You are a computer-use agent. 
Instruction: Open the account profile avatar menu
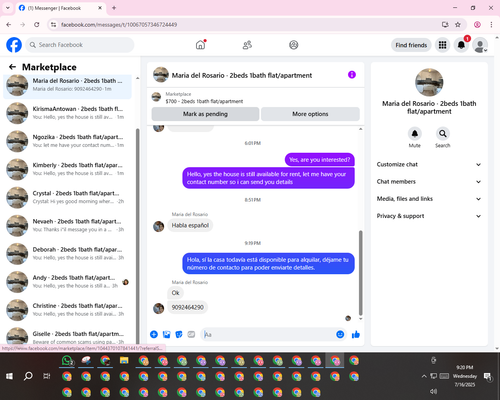480,45
